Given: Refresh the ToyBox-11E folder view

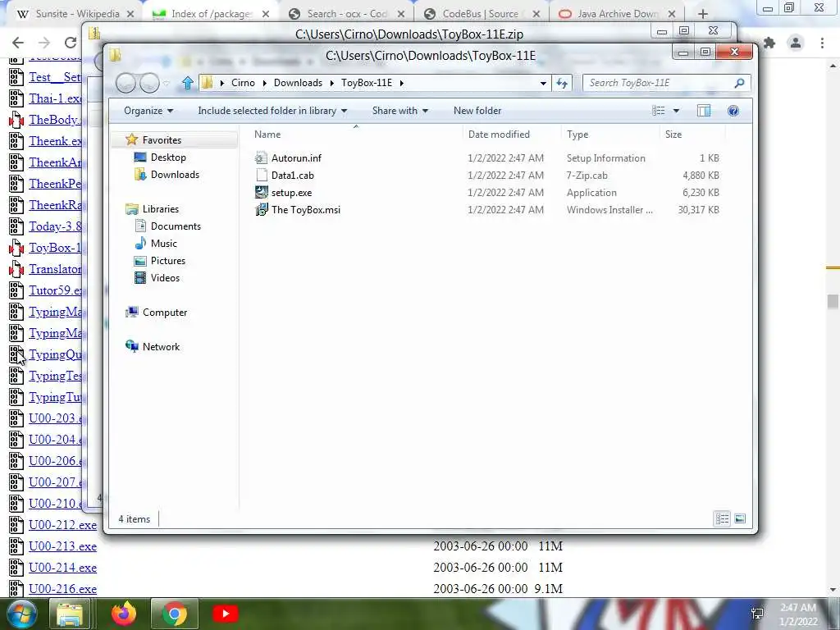Looking at the screenshot, I should [561, 83].
